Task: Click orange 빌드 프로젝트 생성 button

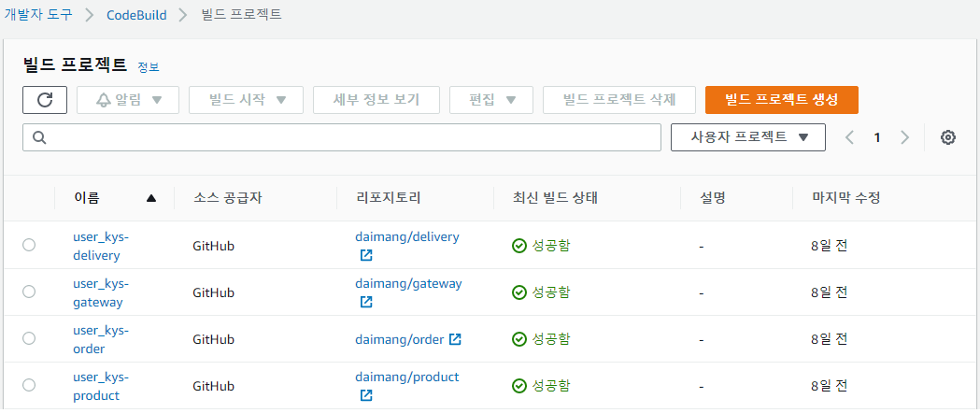Action: (782, 100)
